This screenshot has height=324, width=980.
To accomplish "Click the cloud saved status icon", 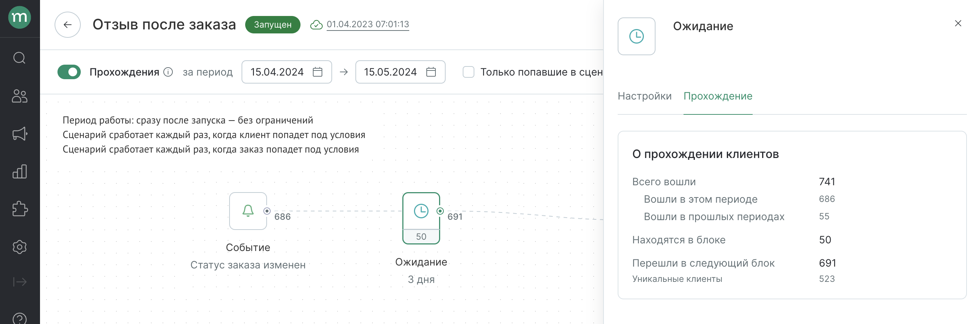I will [x=316, y=25].
